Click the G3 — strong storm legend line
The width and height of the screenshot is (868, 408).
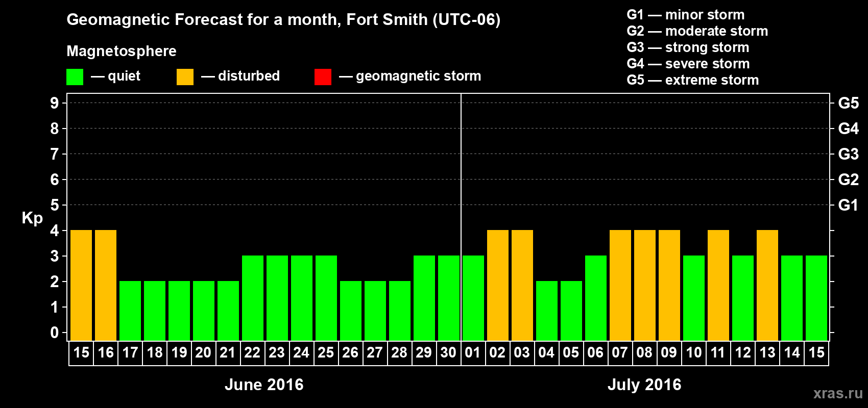(x=688, y=47)
